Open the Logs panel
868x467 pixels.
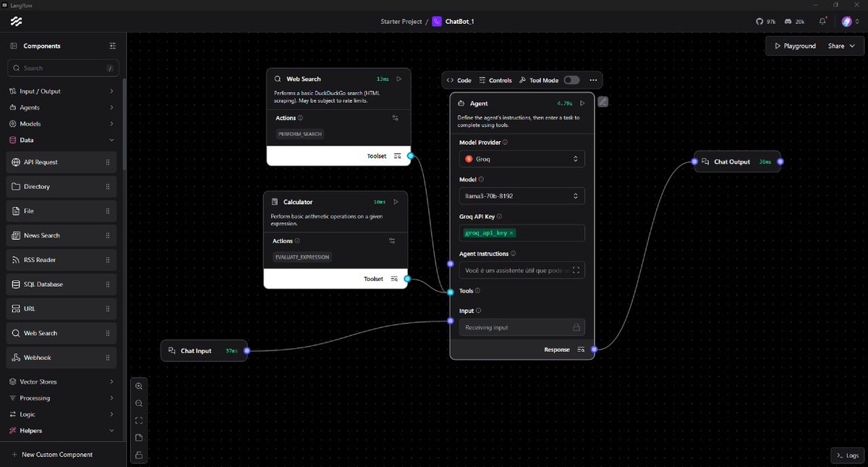point(847,455)
